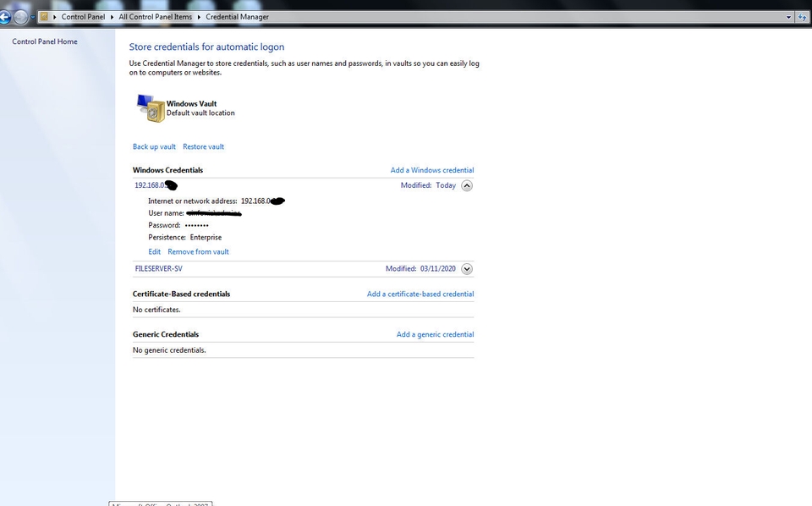Viewport: 812px width, 506px height.
Task: Click Restore vault link
Action: click(204, 146)
